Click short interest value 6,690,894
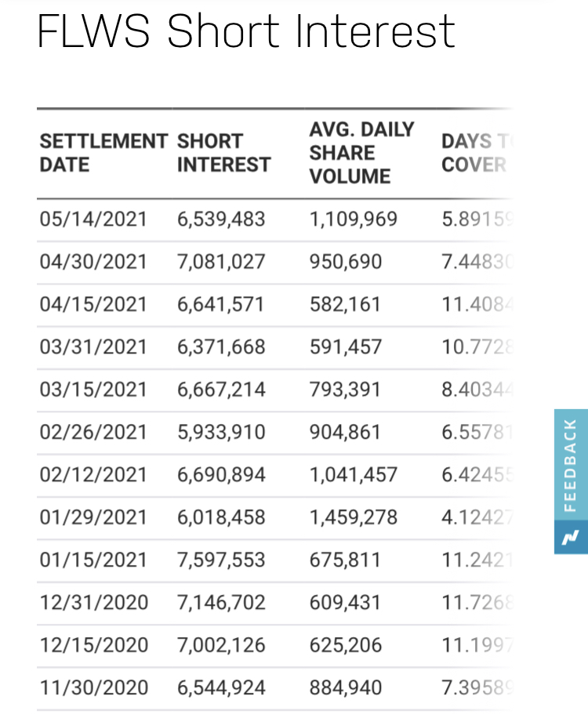 click(x=221, y=475)
